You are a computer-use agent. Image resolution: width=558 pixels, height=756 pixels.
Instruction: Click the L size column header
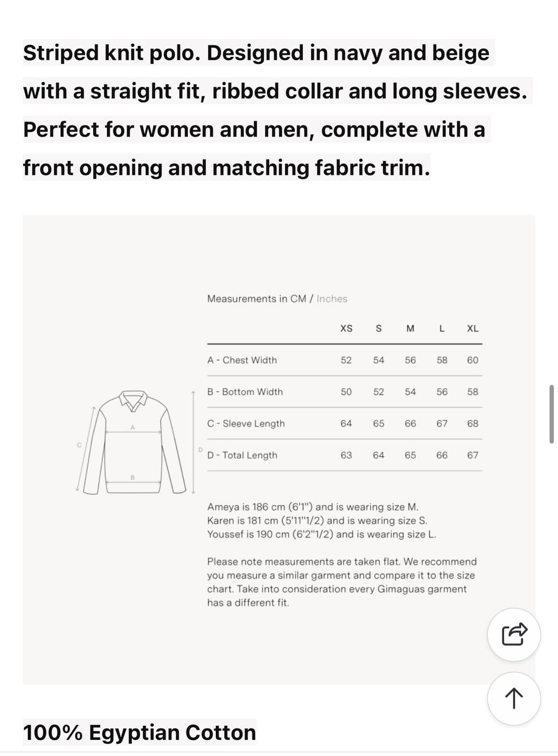pyautogui.click(x=442, y=329)
